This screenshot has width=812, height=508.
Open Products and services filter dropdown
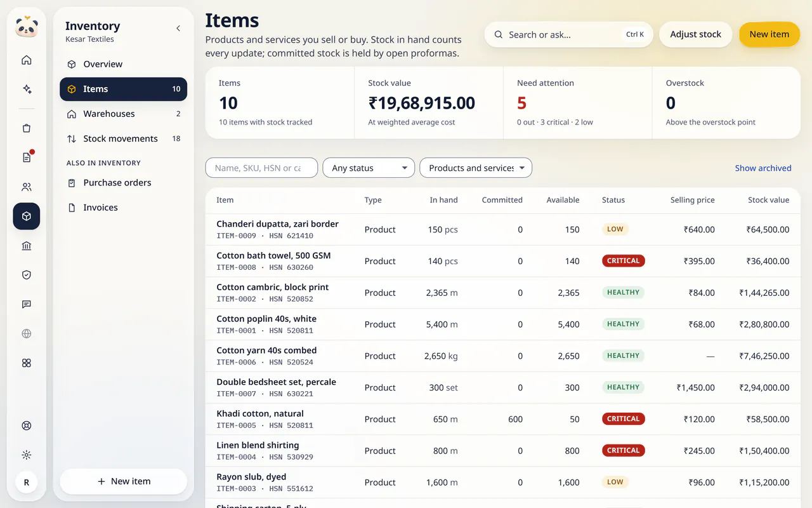pyautogui.click(x=476, y=168)
